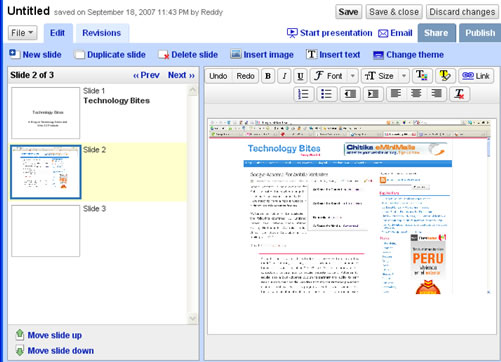Click the Start presentation link text
Viewport: 501px width, 362px height.
(336, 33)
